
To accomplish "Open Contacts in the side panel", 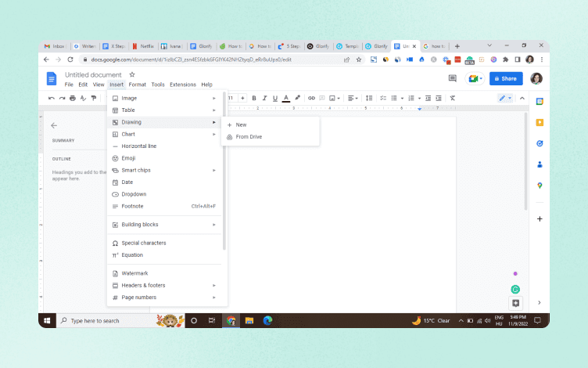I will click(x=540, y=165).
